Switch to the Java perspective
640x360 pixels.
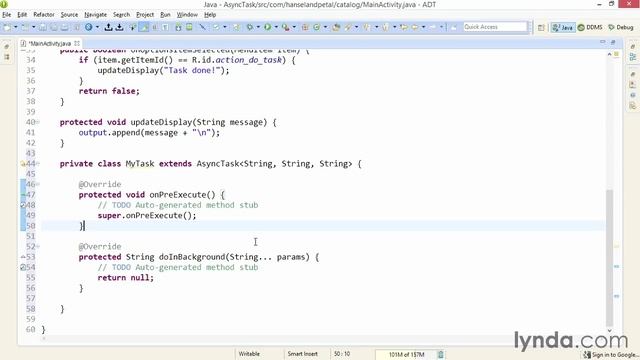click(563, 27)
